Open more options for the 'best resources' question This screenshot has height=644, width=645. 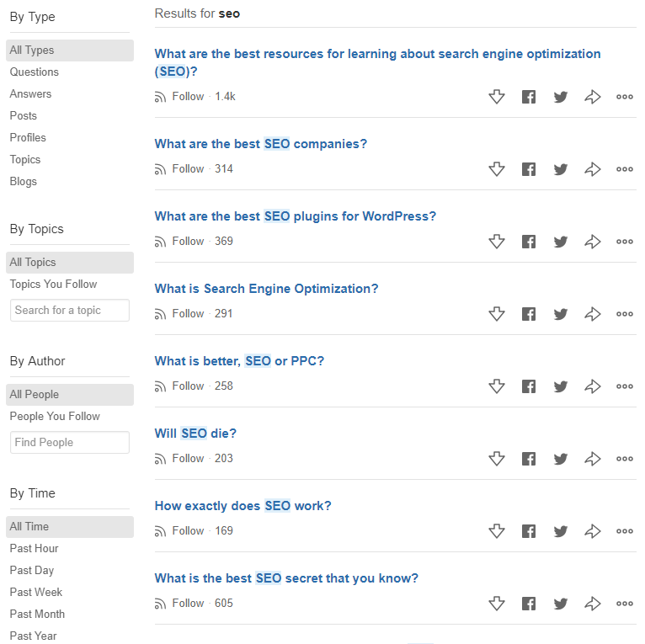click(x=624, y=97)
